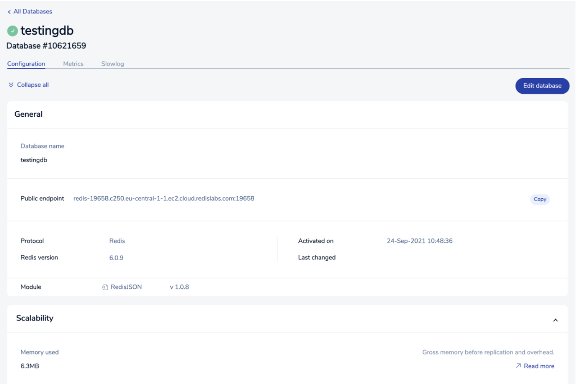
Task: Click the Collapse all link text
Action: coord(33,85)
